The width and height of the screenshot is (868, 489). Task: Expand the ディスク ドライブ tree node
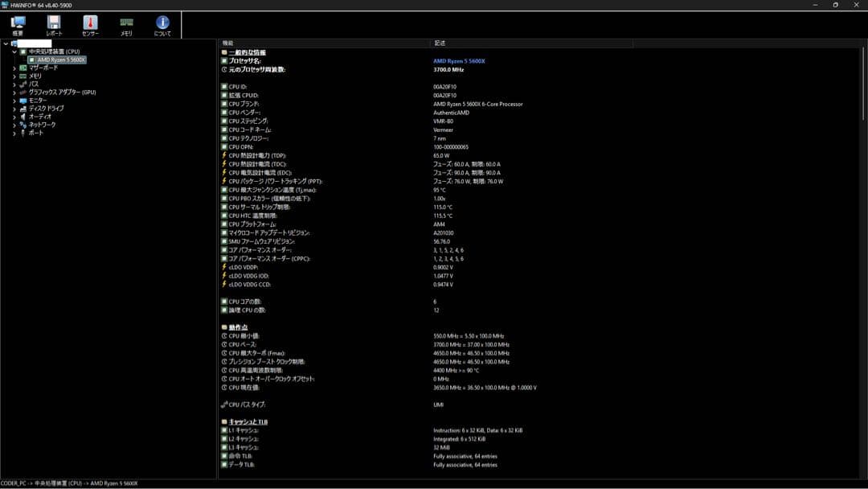14,109
